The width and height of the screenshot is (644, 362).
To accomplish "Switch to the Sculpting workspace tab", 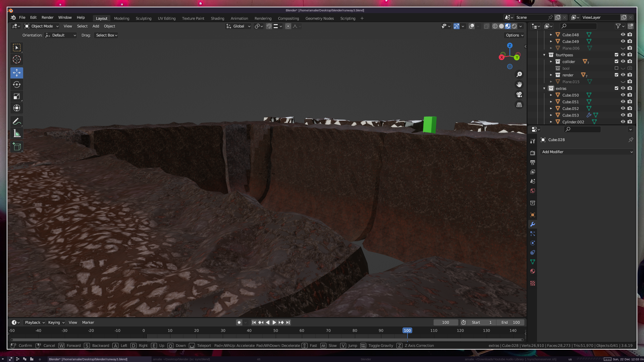I will click(x=143, y=18).
